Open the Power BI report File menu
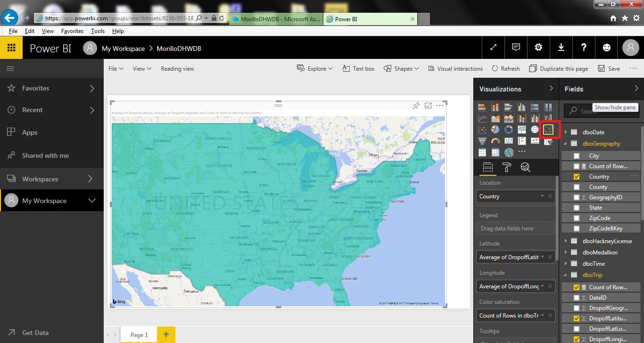The width and height of the screenshot is (644, 343). pyautogui.click(x=116, y=69)
